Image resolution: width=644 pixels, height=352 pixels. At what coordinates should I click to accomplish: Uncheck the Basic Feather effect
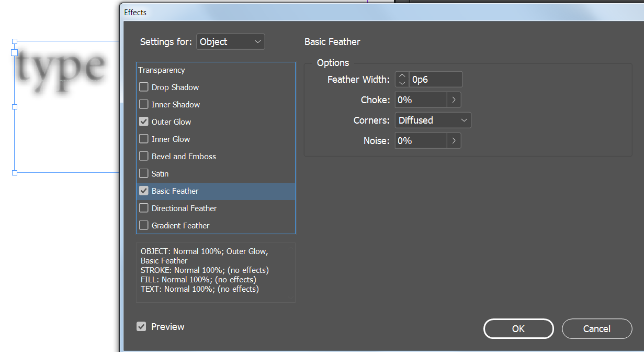point(144,191)
